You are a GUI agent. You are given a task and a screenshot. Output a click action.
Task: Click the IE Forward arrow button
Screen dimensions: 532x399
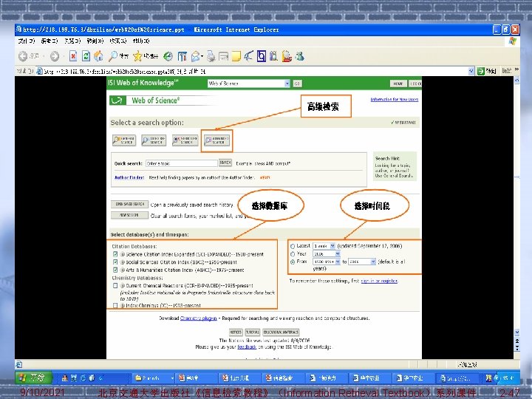[55, 56]
